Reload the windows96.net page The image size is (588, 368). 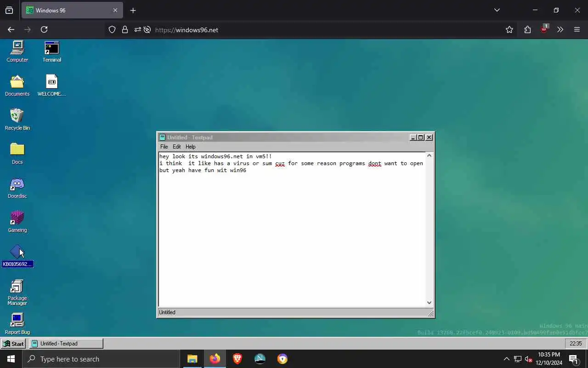(x=44, y=29)
